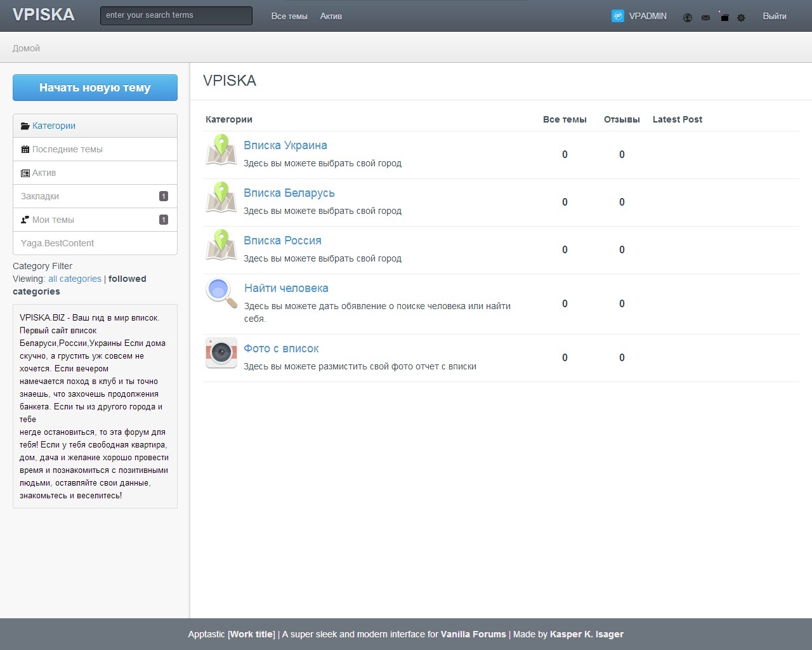Click the Фото с вписок camera icon
This screenshot has width=812, height=650.
pos(221,353)
